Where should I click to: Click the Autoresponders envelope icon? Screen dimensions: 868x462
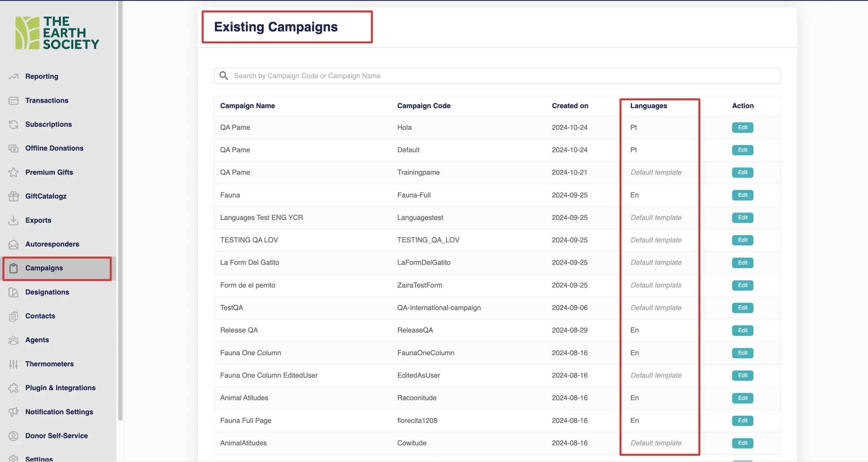14,244
